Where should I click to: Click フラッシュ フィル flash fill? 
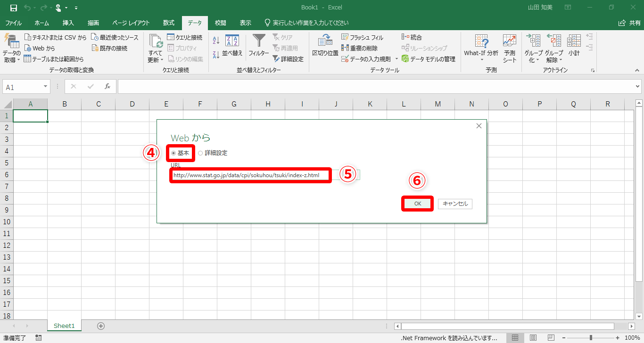pyautogui.click(x=362, y=37)
